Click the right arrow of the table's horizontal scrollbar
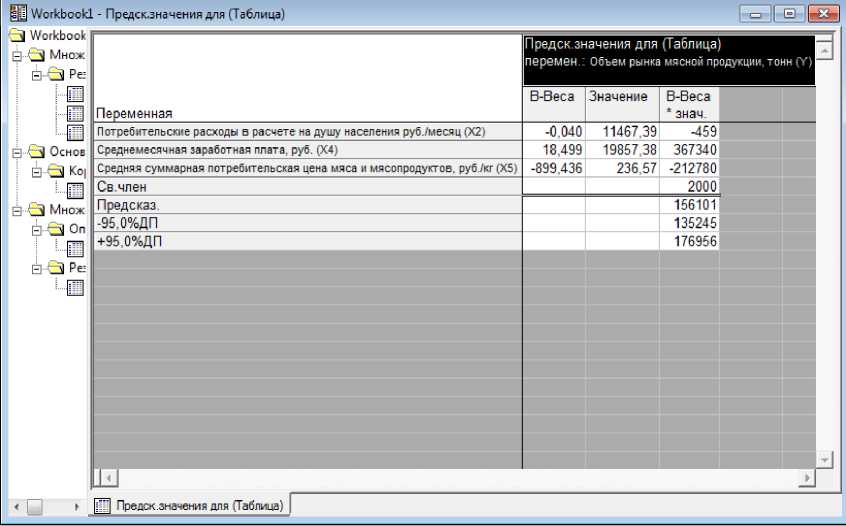This screenshot has width=846, height=526. (x=808, y=477)
